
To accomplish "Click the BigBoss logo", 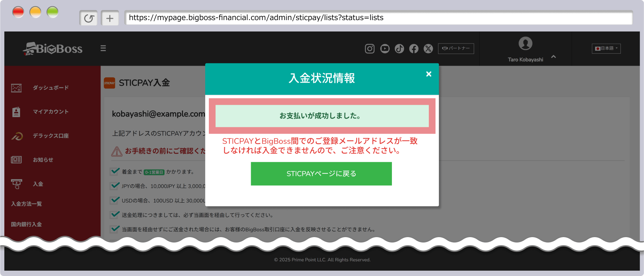I will (53, 49).
